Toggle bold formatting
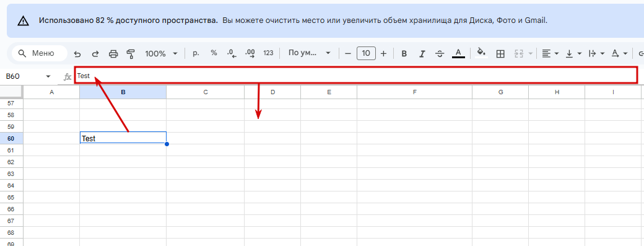The height and width of the screenshot is (246, 644). (404, 53)
